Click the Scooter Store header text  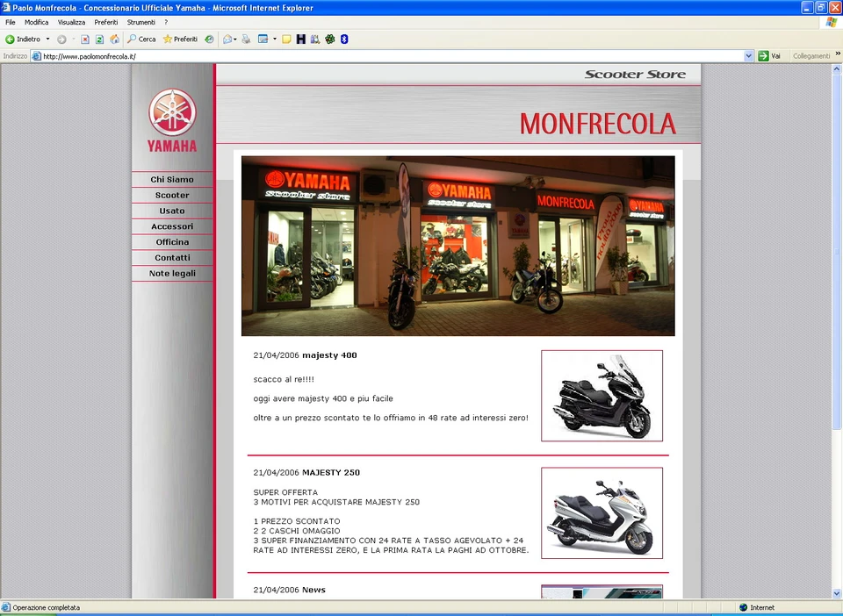tap(635, 74)
